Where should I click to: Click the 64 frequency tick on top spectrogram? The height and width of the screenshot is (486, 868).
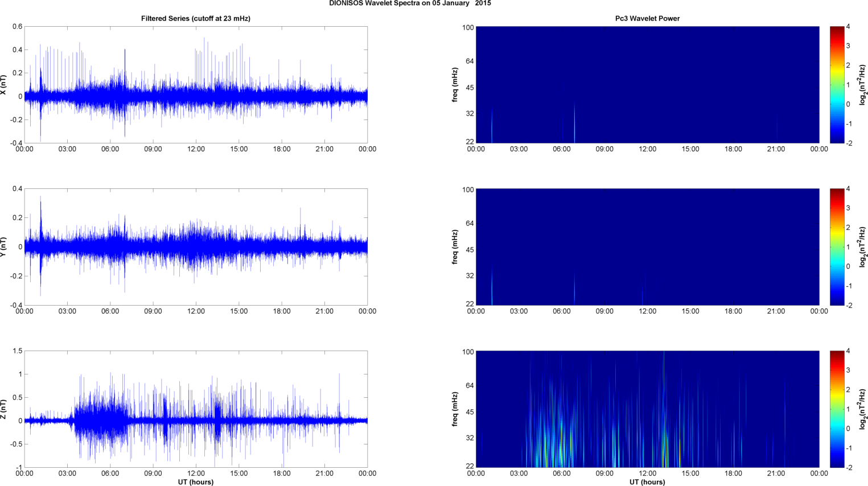pos(469,61)
